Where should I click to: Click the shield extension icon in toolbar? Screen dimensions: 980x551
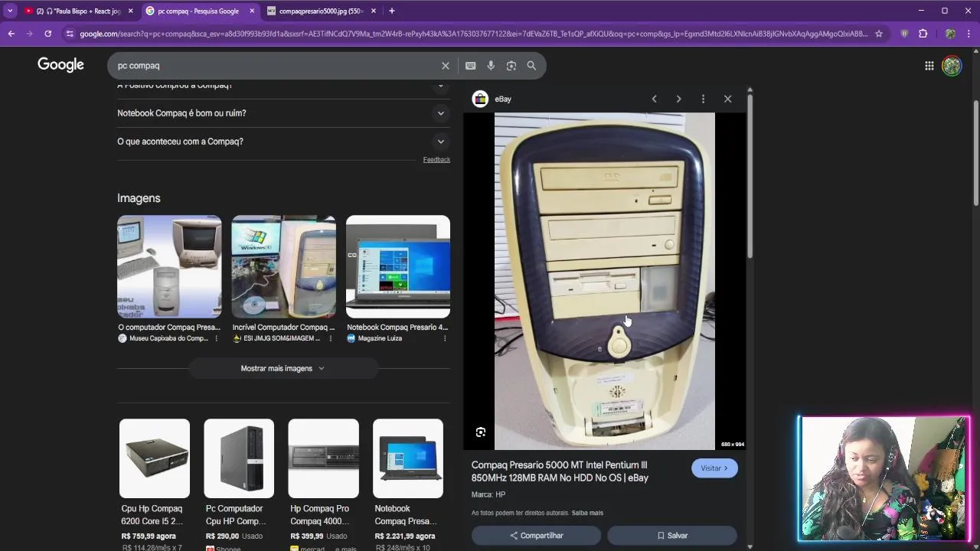click(x=904, y=34)
